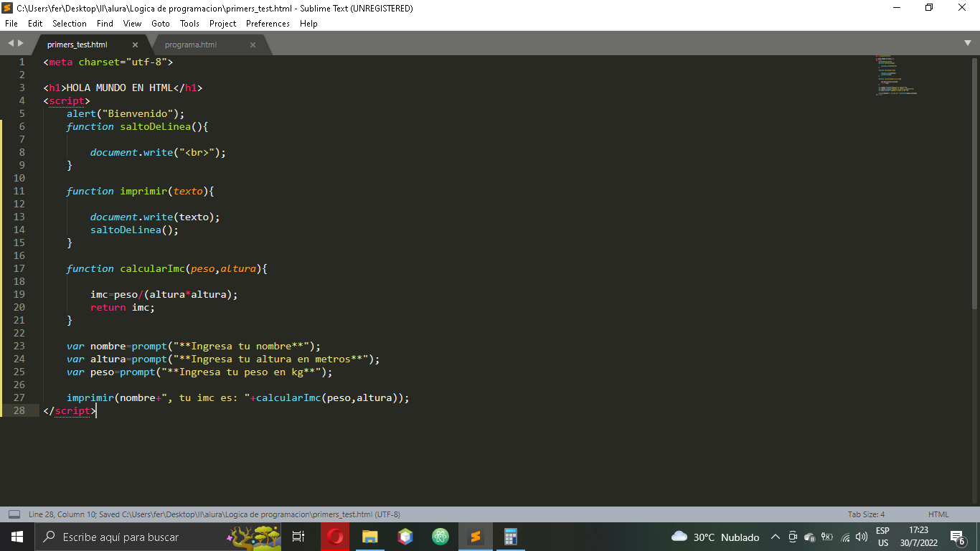The height and width of the screenshot is (551, 980).
Task: Close the programa.html tab
Action: tap(253, 44)
